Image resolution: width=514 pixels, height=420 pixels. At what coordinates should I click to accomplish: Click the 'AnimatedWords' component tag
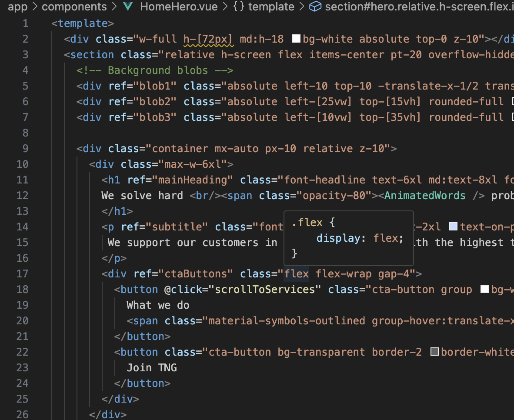click(x=425, y=195)
